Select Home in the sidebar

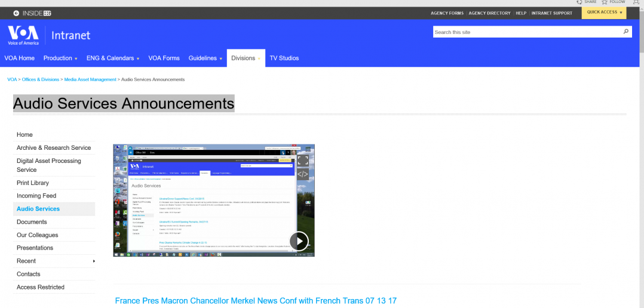click(54, 134)
